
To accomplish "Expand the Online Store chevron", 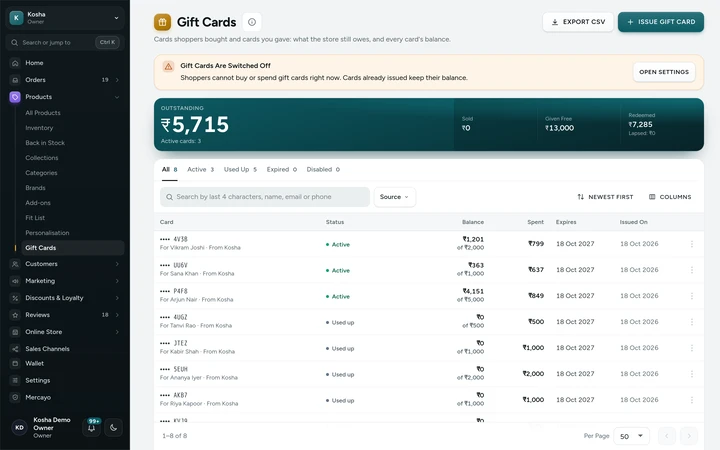I will click(117, 332).
